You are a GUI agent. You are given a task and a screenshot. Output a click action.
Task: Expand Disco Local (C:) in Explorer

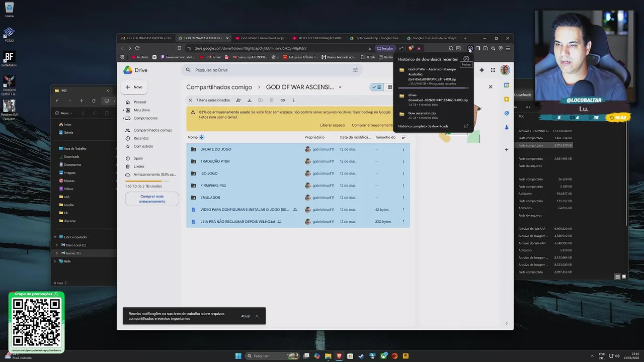(x=57, y=245)
